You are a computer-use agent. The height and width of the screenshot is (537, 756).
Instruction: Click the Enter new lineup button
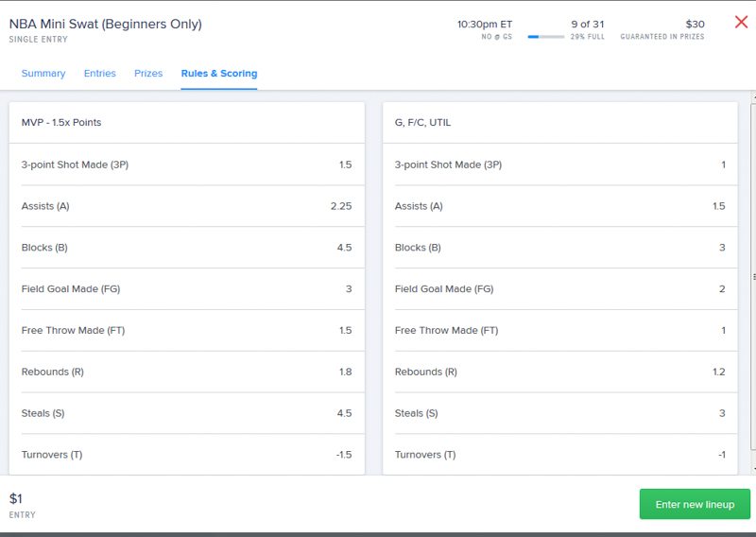pyautogui.click(x=695, y=504)
